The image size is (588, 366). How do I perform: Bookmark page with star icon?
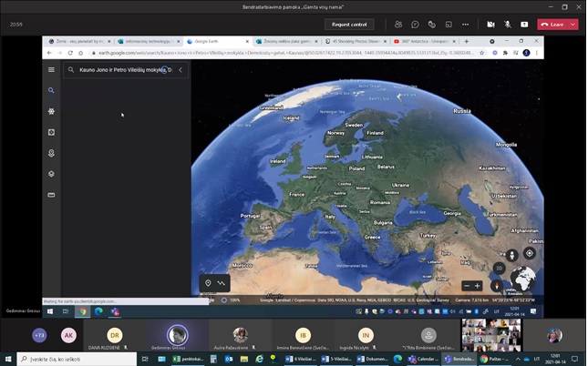click(482, 53)
